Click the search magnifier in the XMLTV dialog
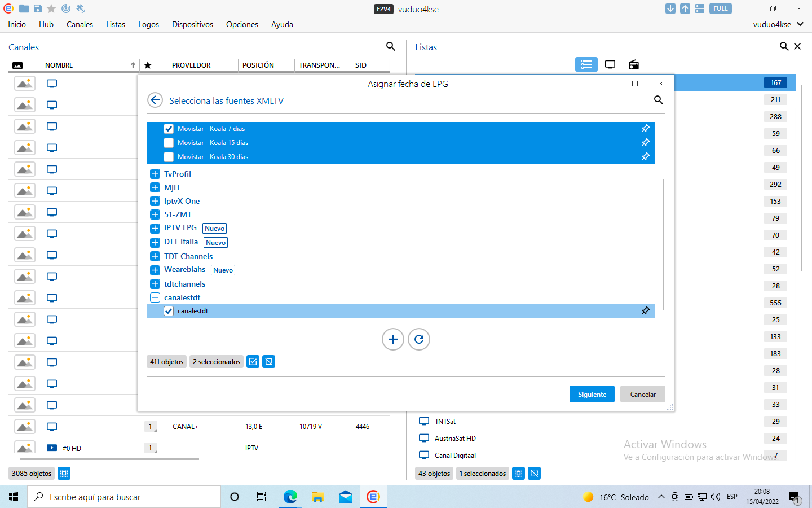Image resolution: width=812 pixels, height=508 pixels. 658,100
